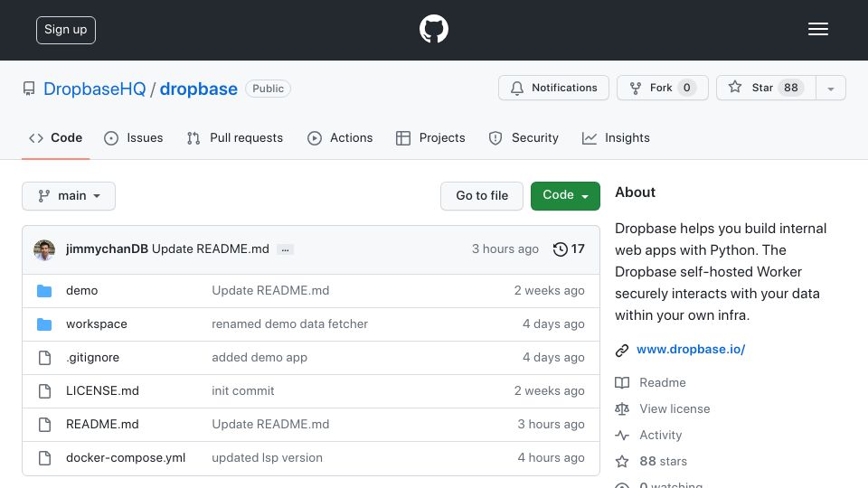Viewport: 868px width, 488px height.
Task: Open the Readme link in About
Action: click(663, 382)
